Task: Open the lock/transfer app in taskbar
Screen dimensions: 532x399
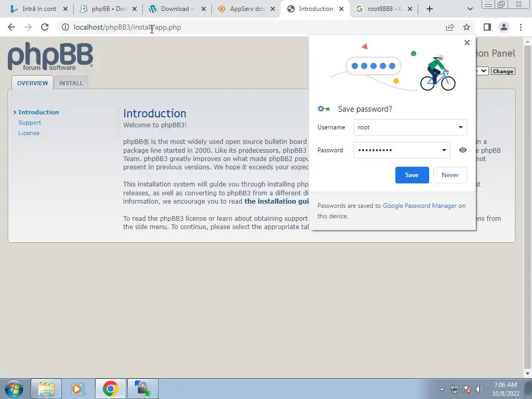Action: pyautogui.click(x=142, y=389)
